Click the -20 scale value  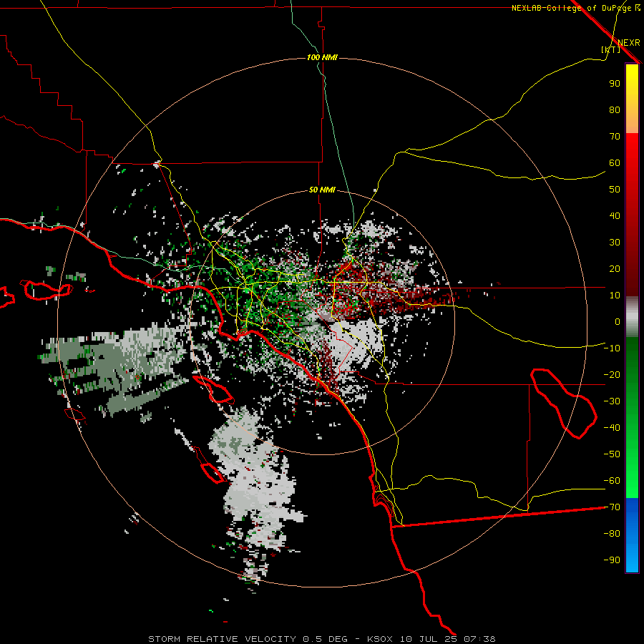[x=612, y=374]
